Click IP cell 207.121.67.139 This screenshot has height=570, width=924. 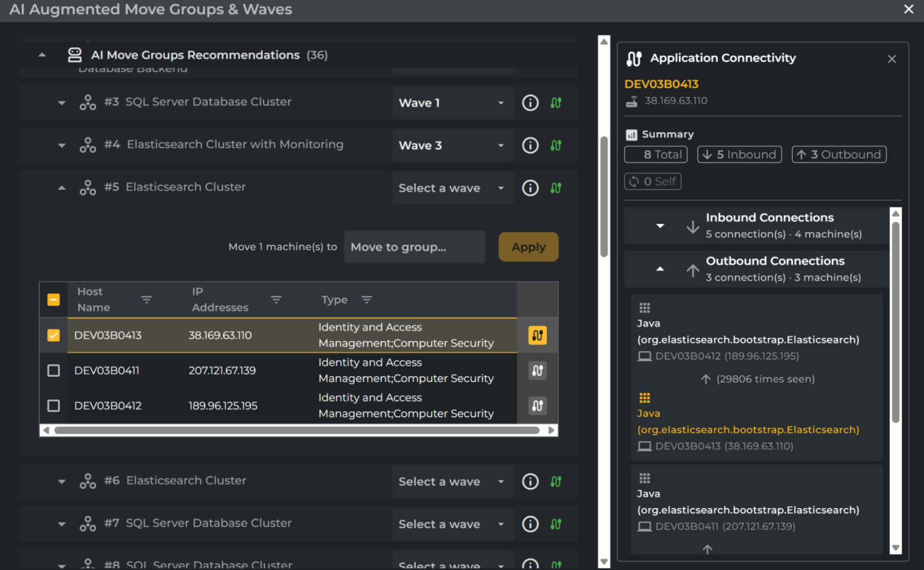[222, 371]
